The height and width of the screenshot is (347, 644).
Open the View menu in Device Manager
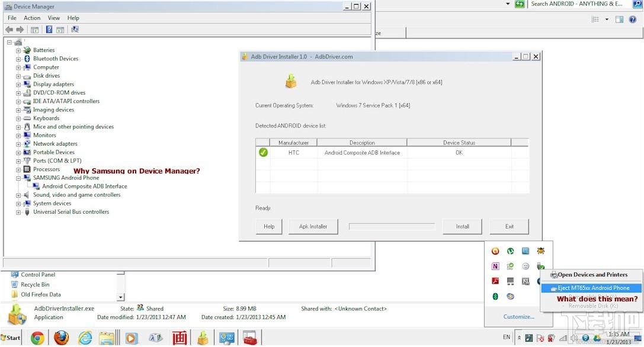(54, 18)
